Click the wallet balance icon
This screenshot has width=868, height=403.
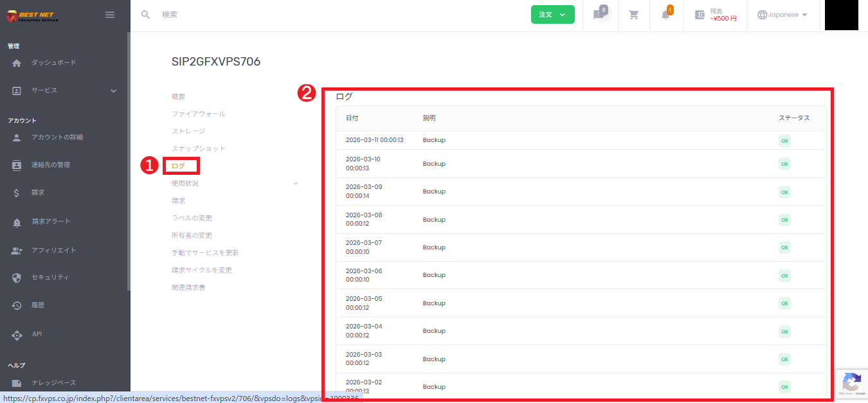coord(700,15)
